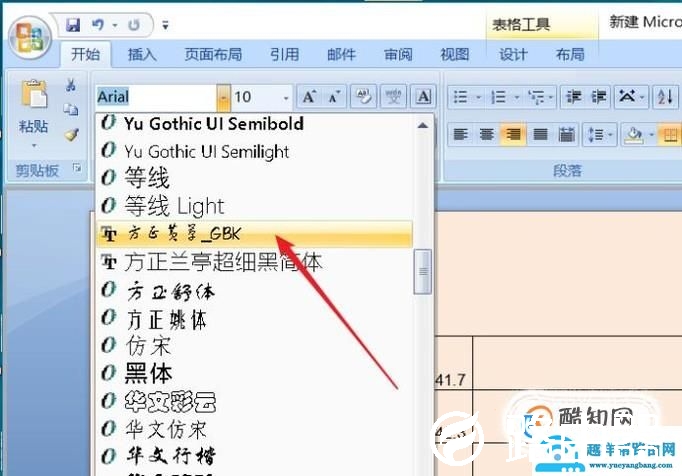Viewport: 682px width, 476px height.
Task: Open shading color dropdown arrow
Action: (652, 134)
